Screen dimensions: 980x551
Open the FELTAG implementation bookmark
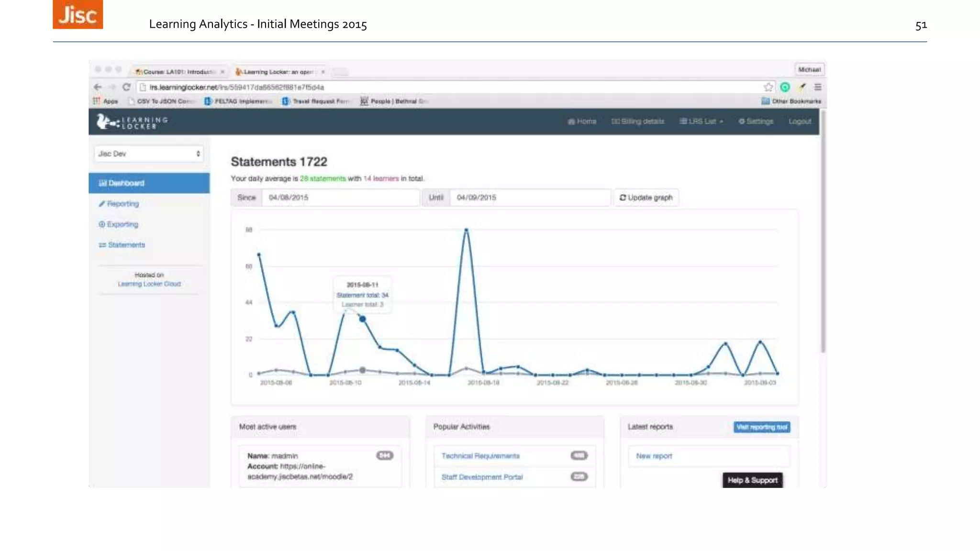[239, 101]
